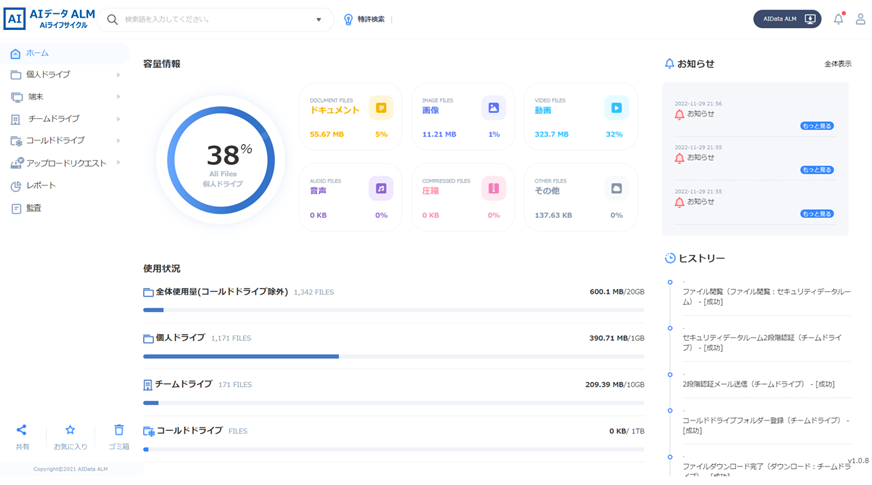This screenshot has height=485, width=872.
Task: Click 209.39 MB/10GB usage value
Action: [x=615, y=385]
